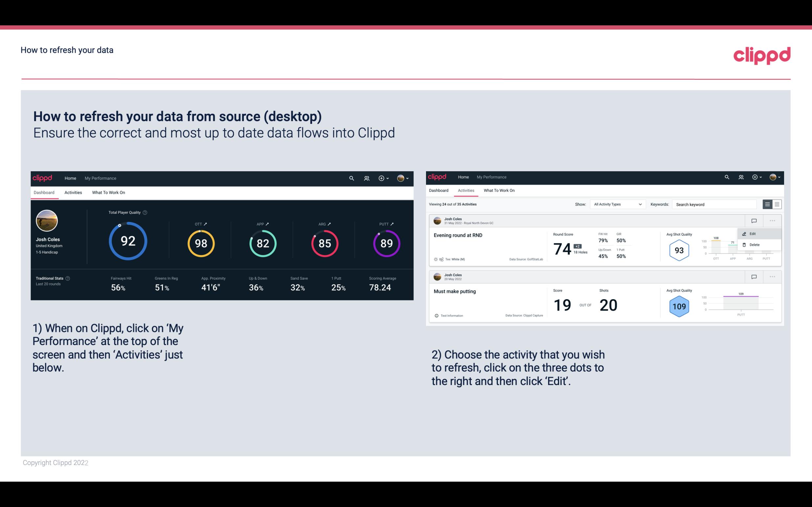
Task: Click the Edit button on Evening round activity
Action: pos(753,233)
